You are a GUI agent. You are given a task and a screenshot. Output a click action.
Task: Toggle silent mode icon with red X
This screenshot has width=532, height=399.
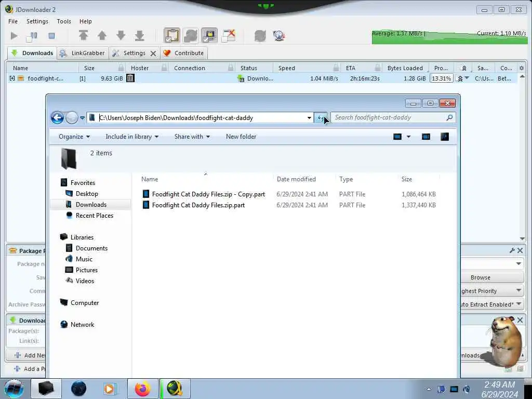click(x=229, y=35)
